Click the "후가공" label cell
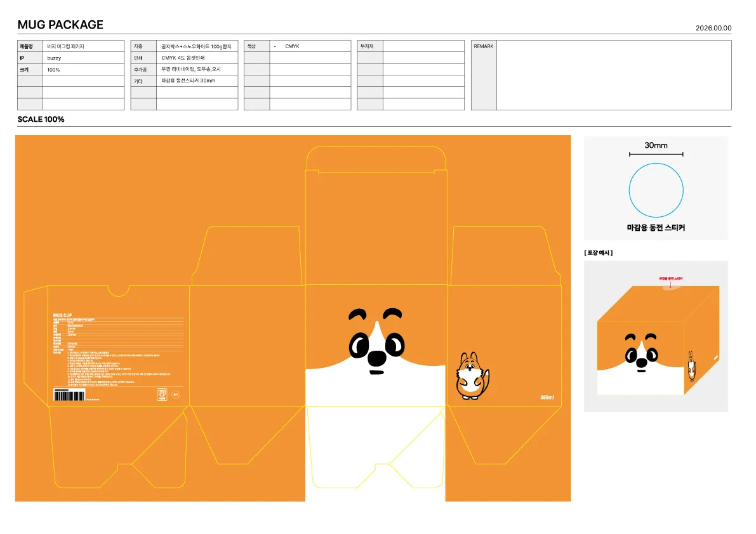 pos(143,69)
